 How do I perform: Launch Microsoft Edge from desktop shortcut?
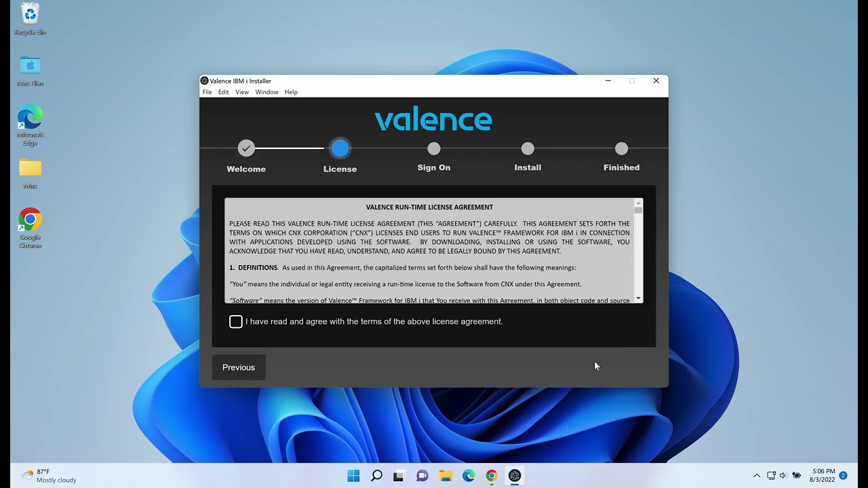tap(30, 126)
